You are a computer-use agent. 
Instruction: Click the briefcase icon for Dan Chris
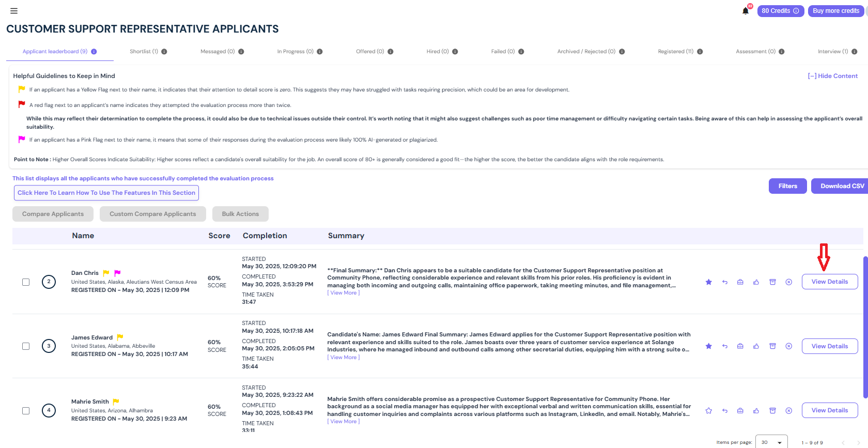(x=740, y=282)
